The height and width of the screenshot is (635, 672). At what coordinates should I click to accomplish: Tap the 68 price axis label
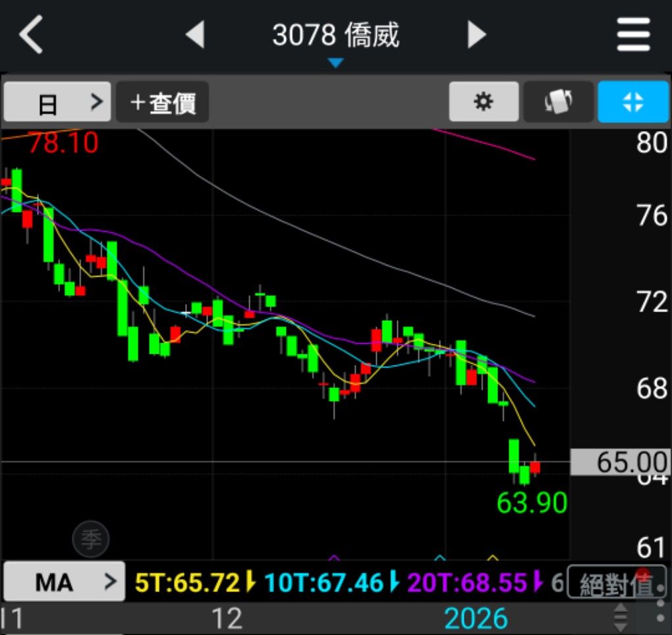pyautogui.click(x=652, y=388)
